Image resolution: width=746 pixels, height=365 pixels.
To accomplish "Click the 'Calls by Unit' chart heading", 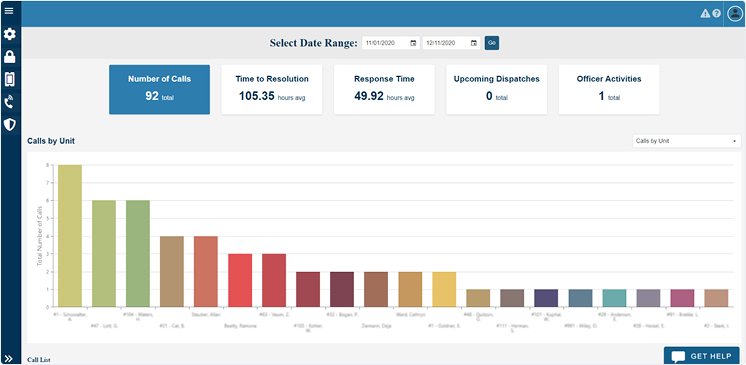I will (51, 141).
